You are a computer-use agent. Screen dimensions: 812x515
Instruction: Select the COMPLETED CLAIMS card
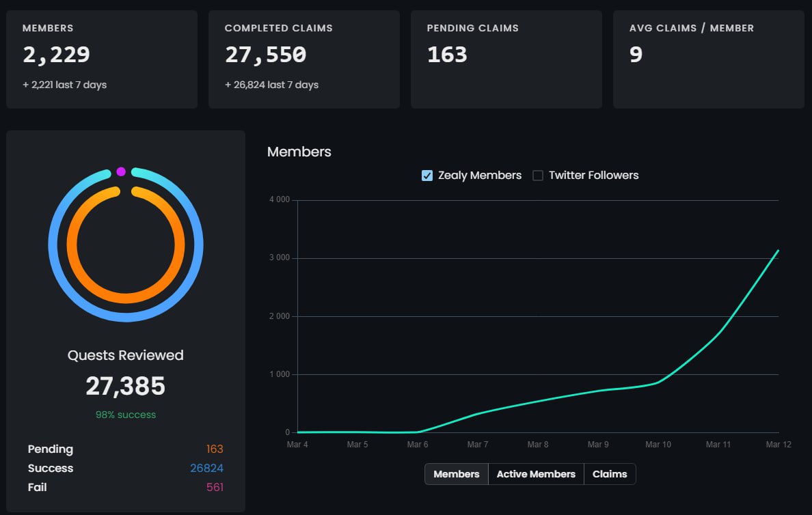point(303,59)
